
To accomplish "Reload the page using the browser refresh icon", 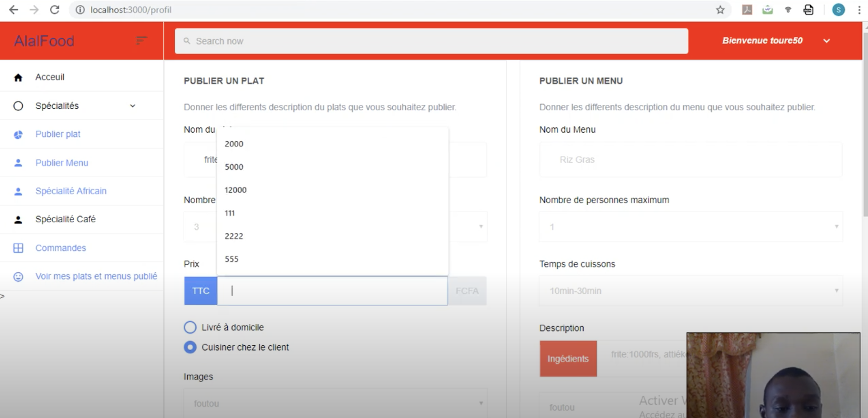I will pyautogui.click(x=55, y=10).
